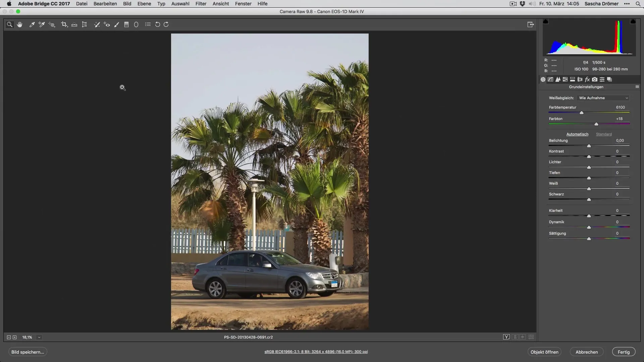Open the Datei menu
This screenshot has height=362, width=644.
click(82, 4)
